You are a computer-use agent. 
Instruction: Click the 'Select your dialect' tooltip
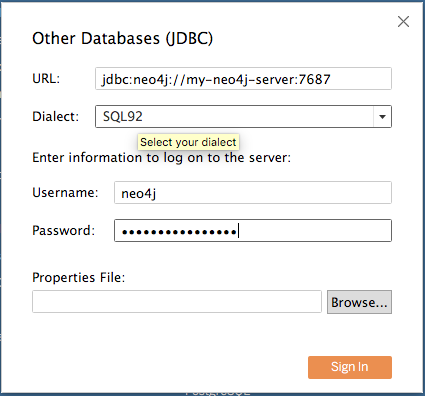click(188, 142)
